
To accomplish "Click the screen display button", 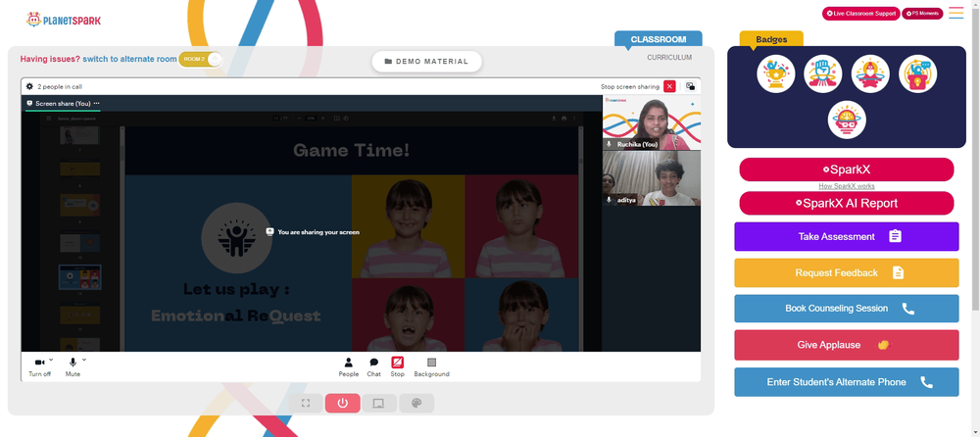I will coord(378,404).
